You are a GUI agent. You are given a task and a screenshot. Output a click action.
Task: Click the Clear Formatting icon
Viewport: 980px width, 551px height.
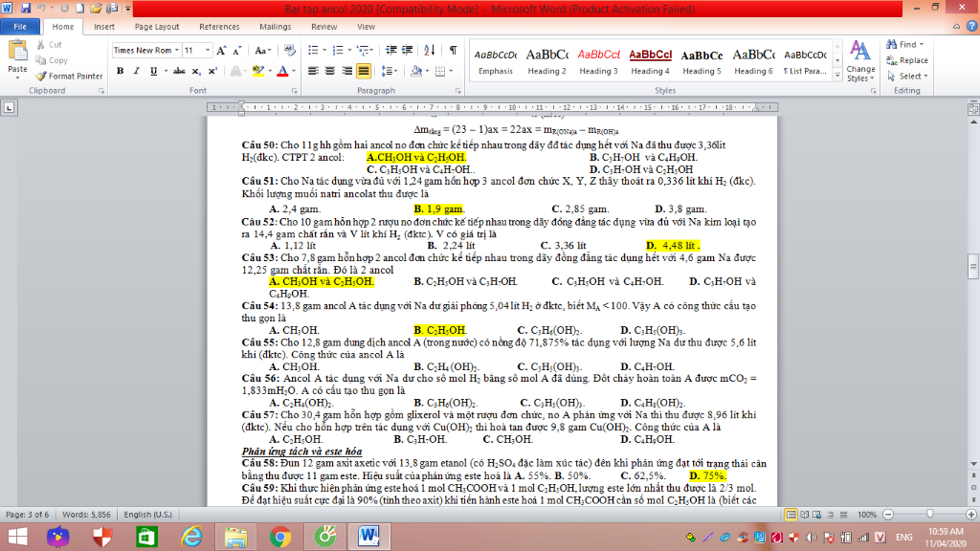click(289, 51)
